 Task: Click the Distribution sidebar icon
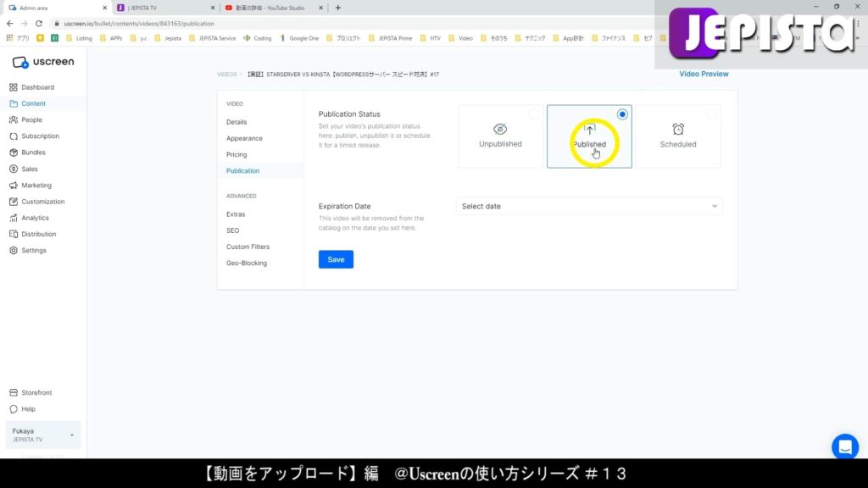(14, 234)
